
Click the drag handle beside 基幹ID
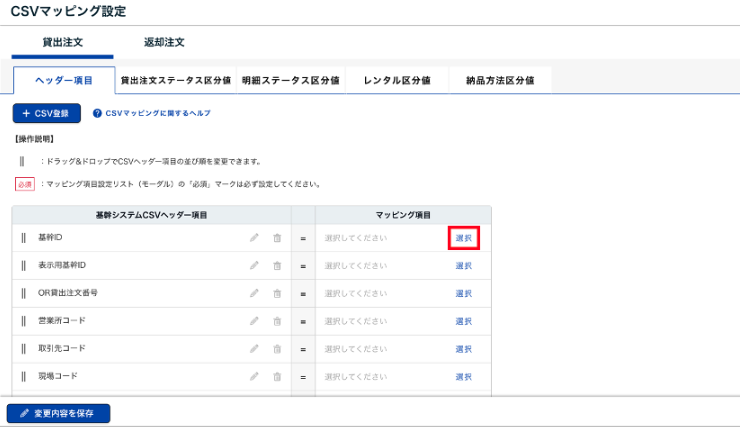[x=23, y=238]
